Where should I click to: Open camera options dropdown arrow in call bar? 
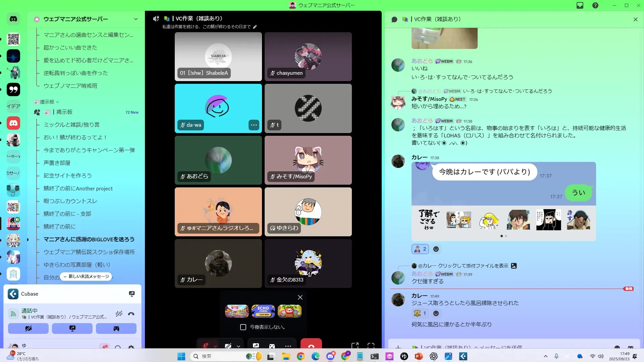(x=238, y=346)
